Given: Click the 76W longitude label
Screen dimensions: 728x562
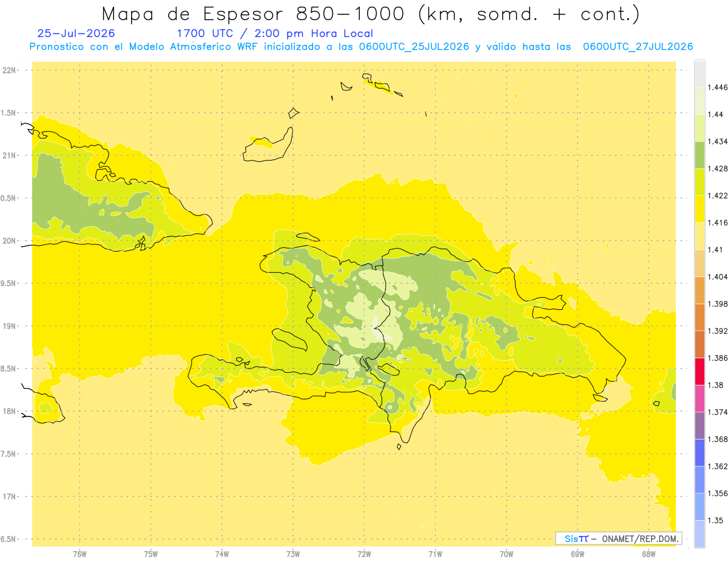Looking at the screenshot, I should click(79, 555).
